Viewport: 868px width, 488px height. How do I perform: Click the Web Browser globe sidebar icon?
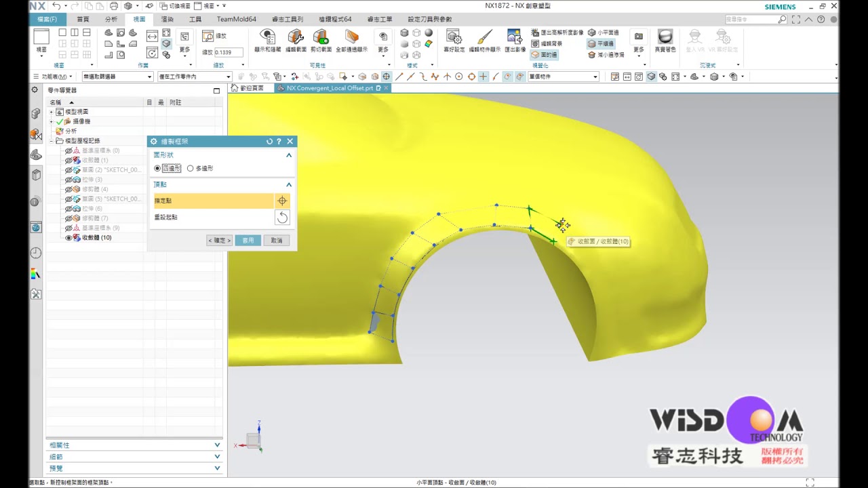[x=35, y=228]
